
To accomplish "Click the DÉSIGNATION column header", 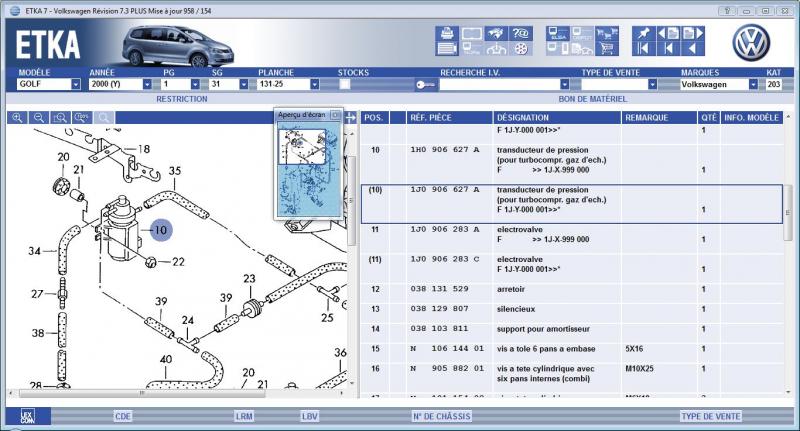I will 557,118.
